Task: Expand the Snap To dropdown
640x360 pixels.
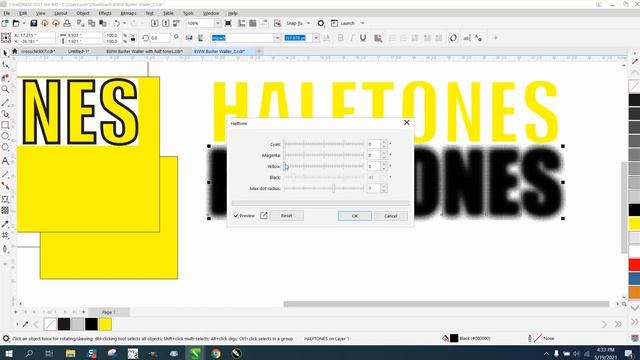Action: [308, 23]
